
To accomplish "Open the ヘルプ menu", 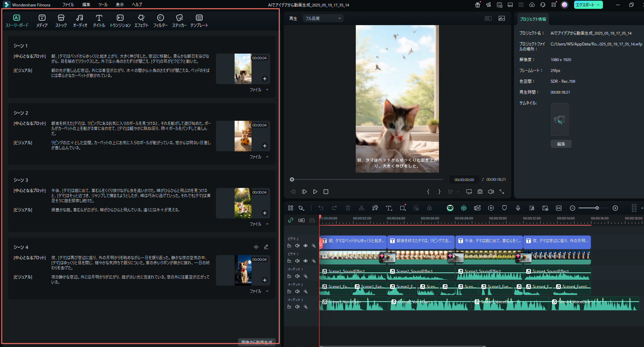I will pos(137,5).
